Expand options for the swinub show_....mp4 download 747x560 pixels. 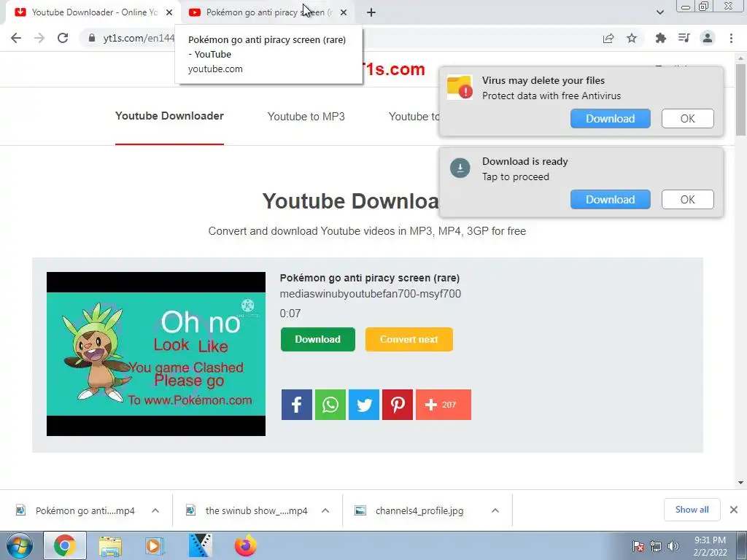(x=325, y=510)
